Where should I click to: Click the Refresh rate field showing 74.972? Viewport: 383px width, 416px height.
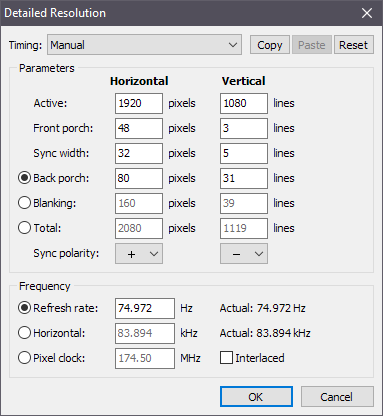click(x=145, y=308)
